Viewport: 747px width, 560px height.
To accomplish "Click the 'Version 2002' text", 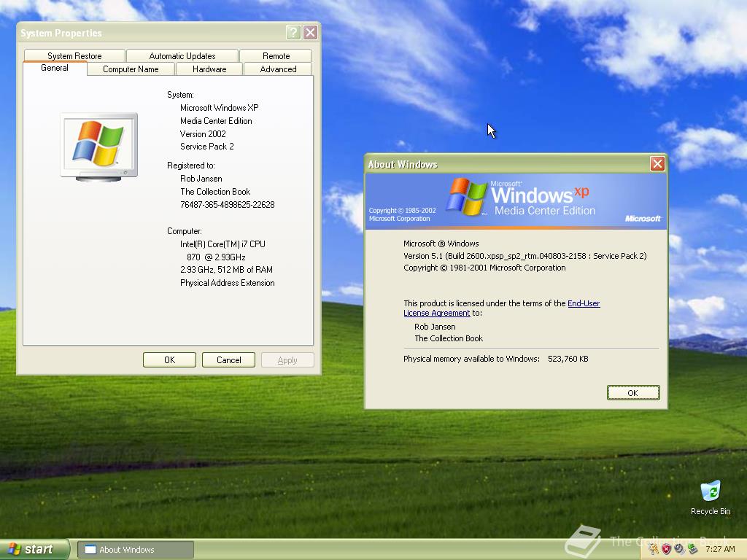I will 203,134.
